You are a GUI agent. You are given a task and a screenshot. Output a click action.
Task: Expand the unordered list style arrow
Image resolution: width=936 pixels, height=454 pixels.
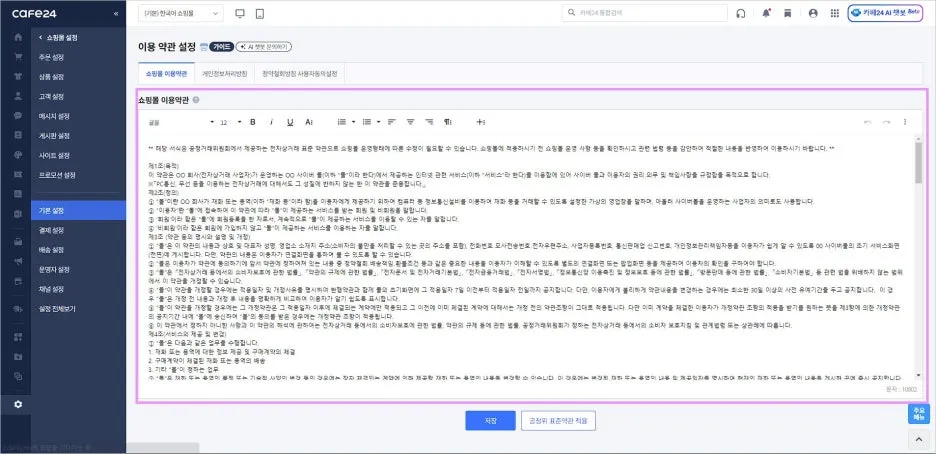[x=378, y=122]
